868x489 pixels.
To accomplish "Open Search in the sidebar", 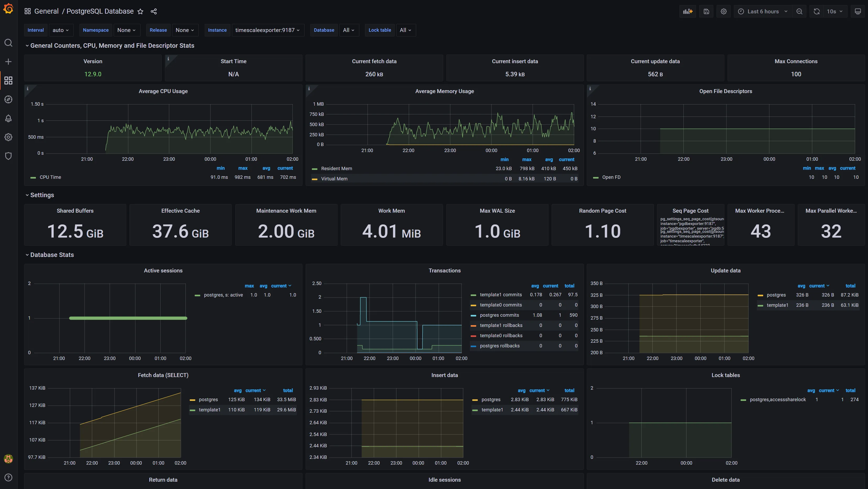I will pyautogui.click(x=8, y=43).
